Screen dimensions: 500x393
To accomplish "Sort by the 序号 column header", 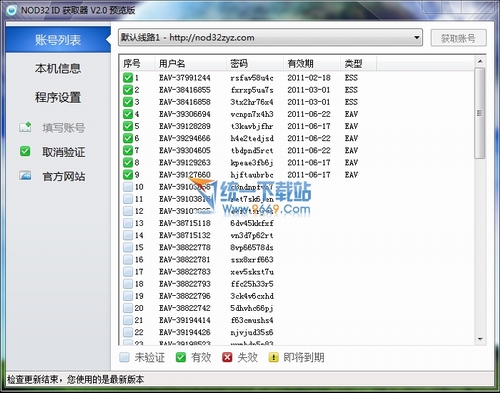I will [x=137, y=63].
